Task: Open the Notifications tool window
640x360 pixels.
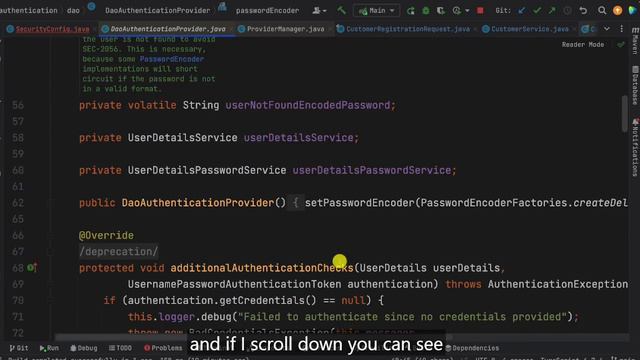Action: (x=635, y=147)
